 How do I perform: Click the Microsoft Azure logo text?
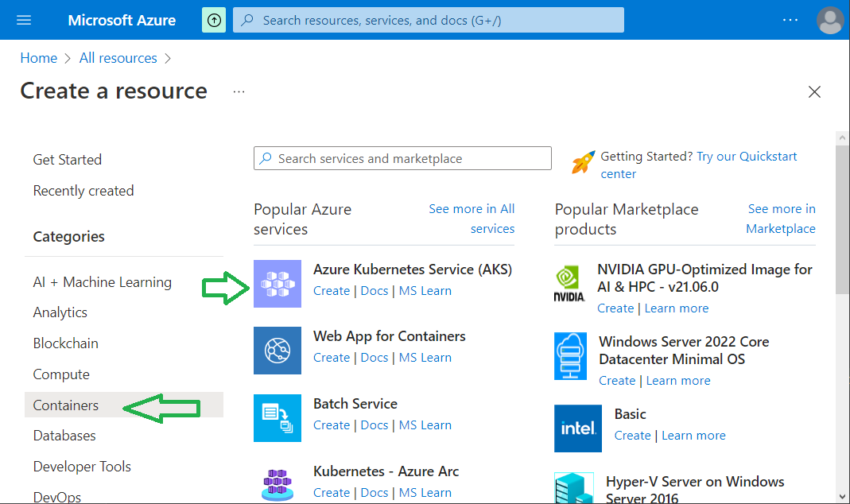(122, 20)
